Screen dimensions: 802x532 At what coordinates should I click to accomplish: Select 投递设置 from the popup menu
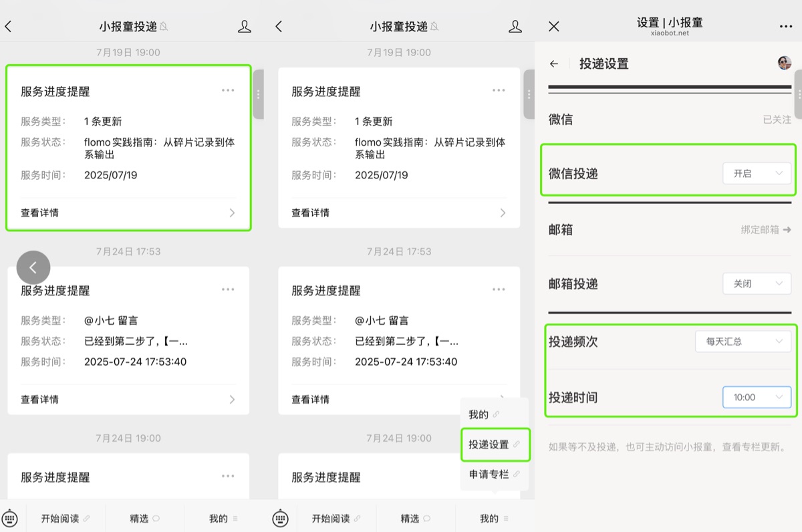494,444
